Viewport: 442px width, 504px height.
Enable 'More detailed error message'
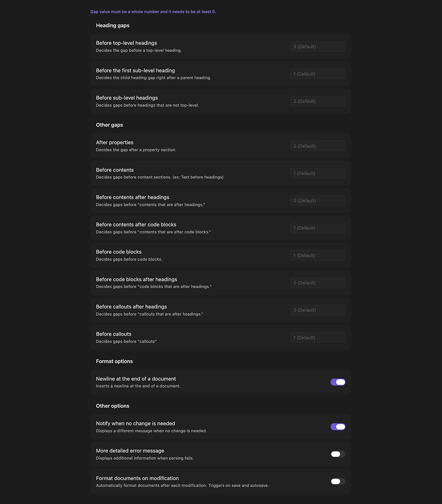(x=338, y=454)
